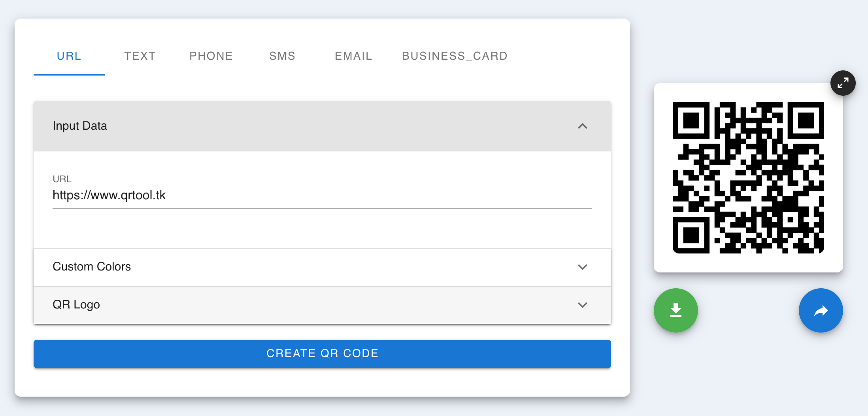Open the SMS tab
Viewport: 868px width, 416px height.
[x=283, y=56]
